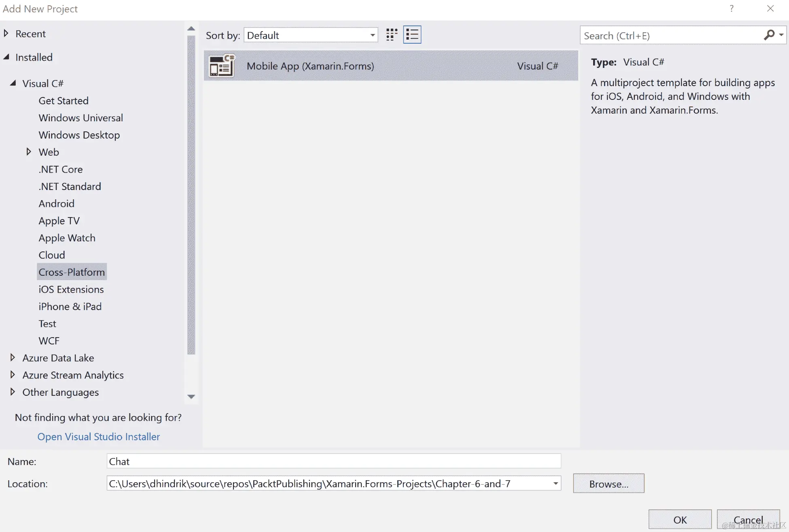Select Apple TV category
Viewport: 789px width, 532px height.
(59, 221)
